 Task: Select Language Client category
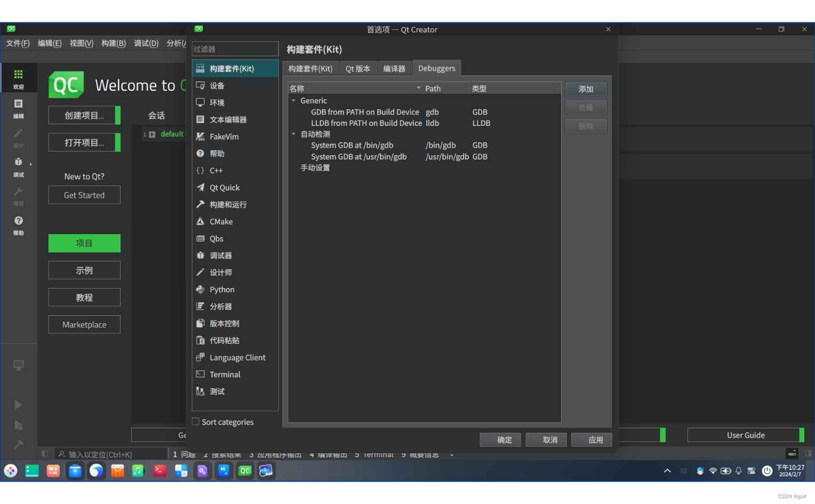tap(235, 358)
